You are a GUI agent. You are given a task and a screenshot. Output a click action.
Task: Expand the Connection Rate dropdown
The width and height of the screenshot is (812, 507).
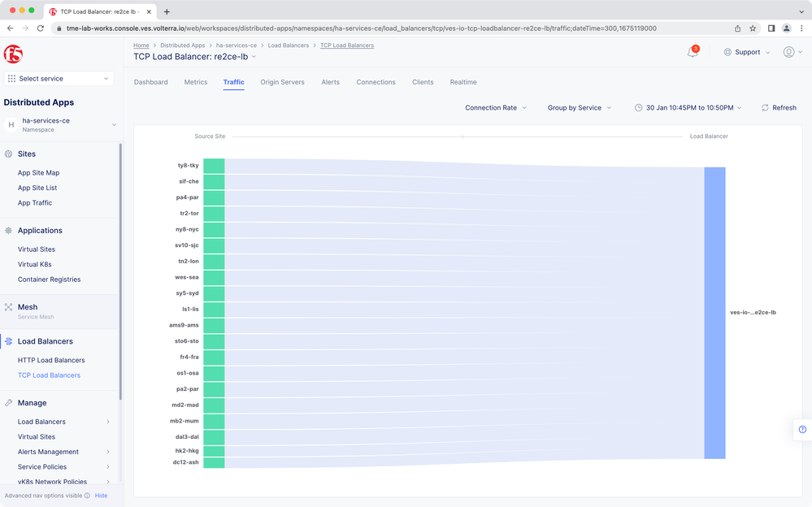496,108
